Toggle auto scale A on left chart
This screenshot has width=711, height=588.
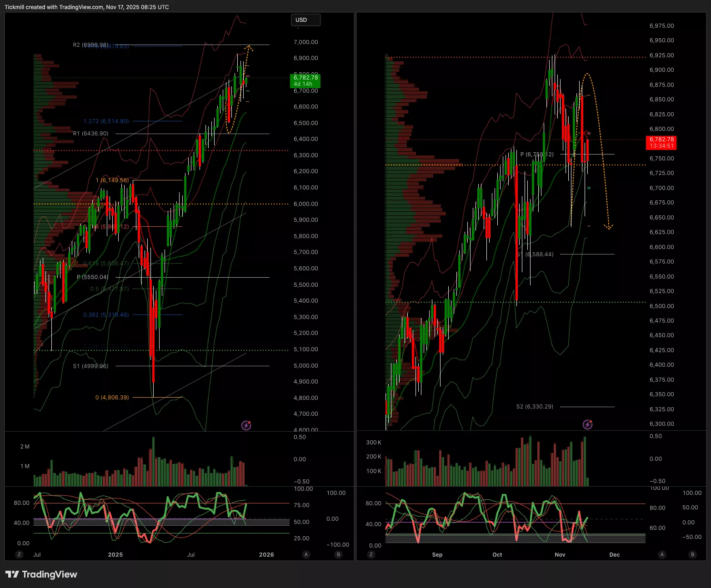(306, 554)
